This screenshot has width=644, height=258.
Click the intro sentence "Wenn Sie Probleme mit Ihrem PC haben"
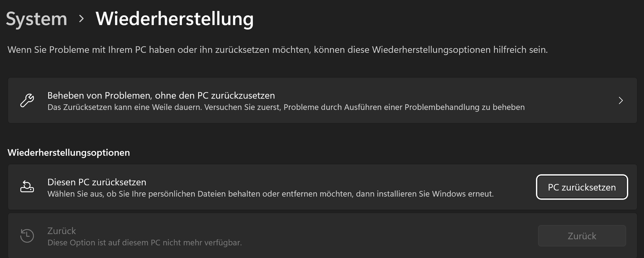(277, 50)
